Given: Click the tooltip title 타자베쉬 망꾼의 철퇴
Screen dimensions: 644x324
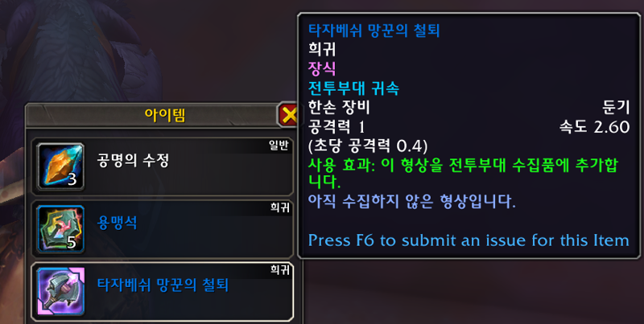Looking at the screenshot, I should point(374,31).
